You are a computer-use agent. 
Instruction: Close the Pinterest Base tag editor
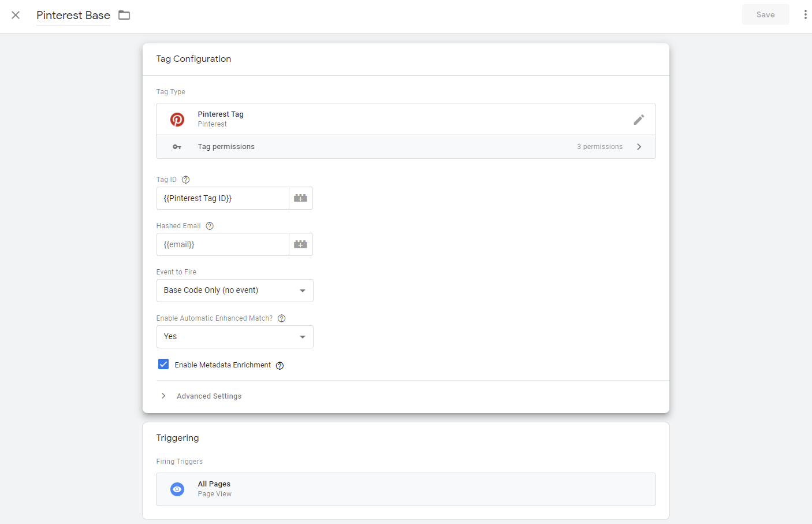16,15
